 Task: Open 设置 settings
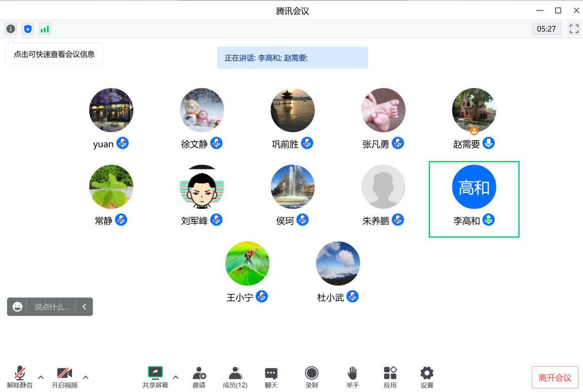pos(427,377)
